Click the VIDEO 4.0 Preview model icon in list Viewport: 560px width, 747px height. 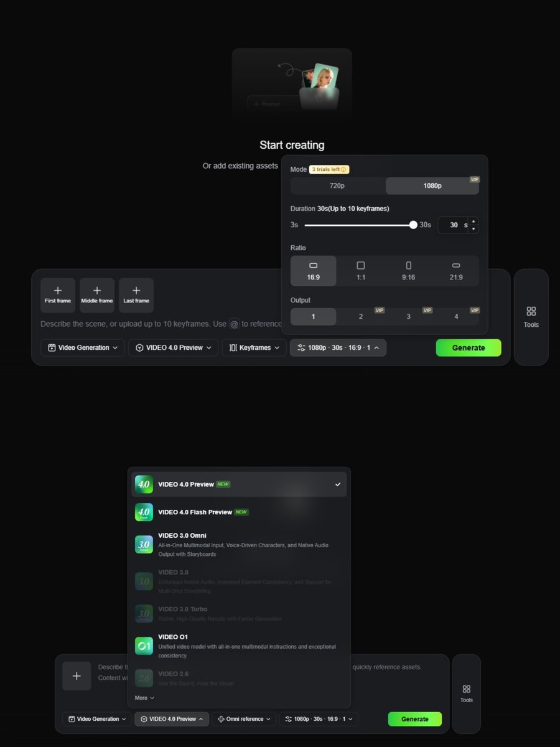pyautogui.click(x=144, y=484)
